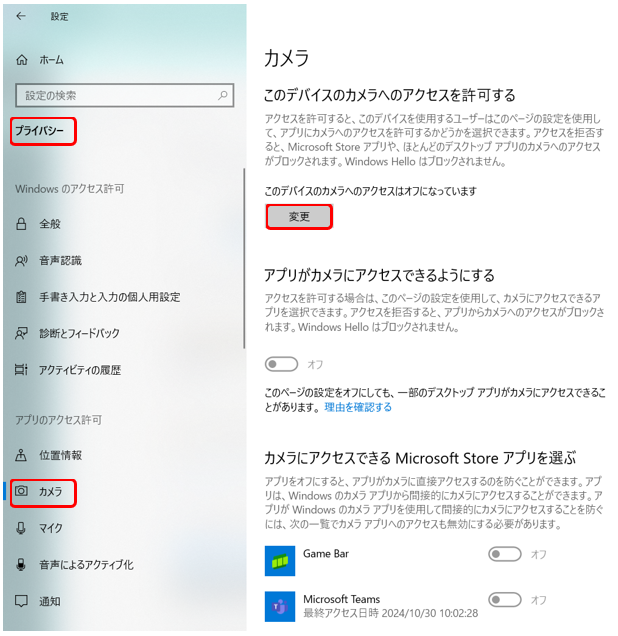Image resolution: width=618 pixels, height=636 pixels.
Task: Toggle app camera access switch
Action: (x=281, y=364)
